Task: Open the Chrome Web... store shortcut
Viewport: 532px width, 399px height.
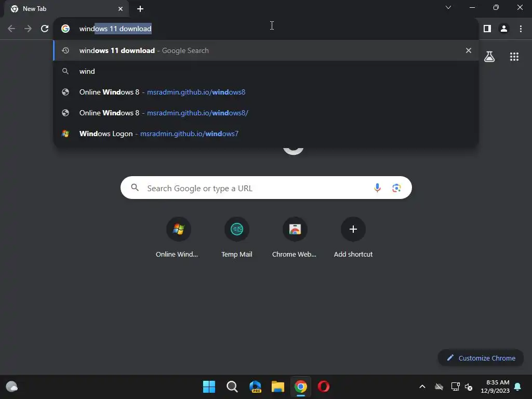Action: (295, 237)
